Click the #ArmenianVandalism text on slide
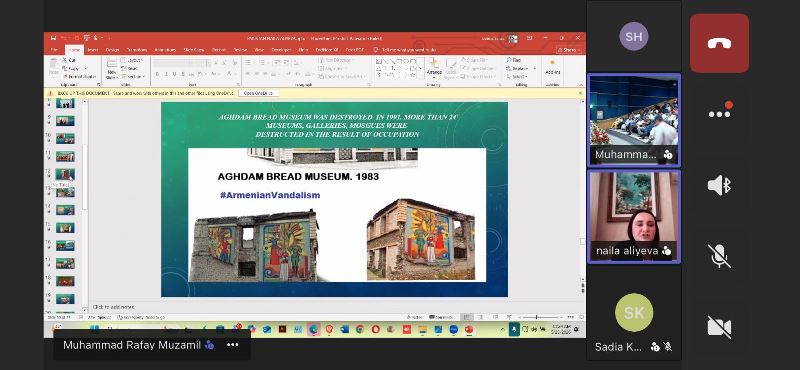Viewport: 800px width, 370px height. (x=270, y=195)
